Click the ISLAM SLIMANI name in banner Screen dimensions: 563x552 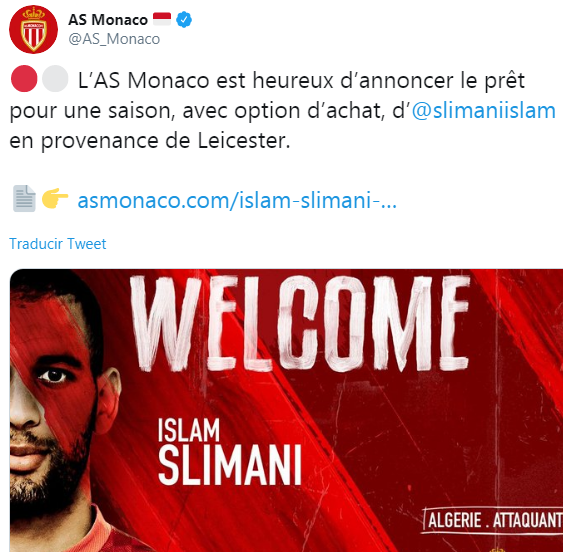pyautogui.click(x=229, y=452)
